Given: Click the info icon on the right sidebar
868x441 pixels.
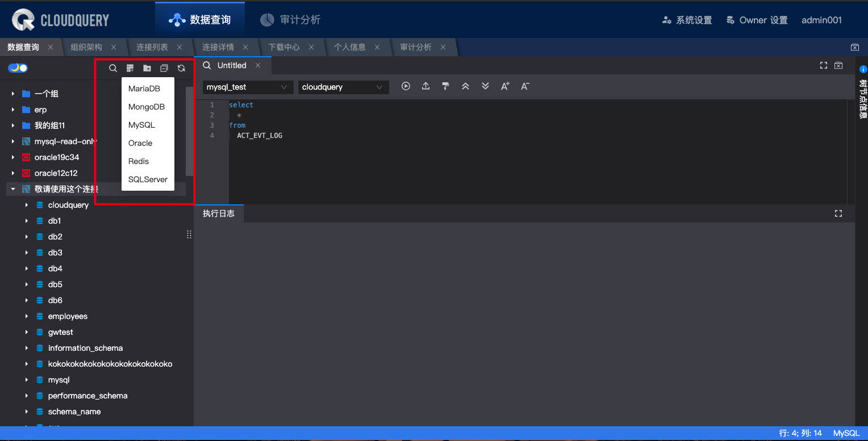Looking at the screenshot, I should point(863,69).
